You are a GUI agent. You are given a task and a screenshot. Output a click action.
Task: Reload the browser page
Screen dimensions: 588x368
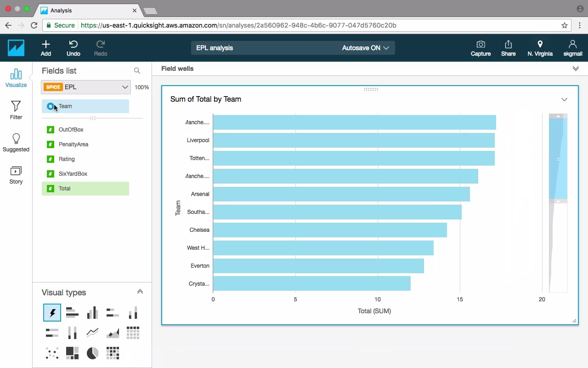[34, 25]
